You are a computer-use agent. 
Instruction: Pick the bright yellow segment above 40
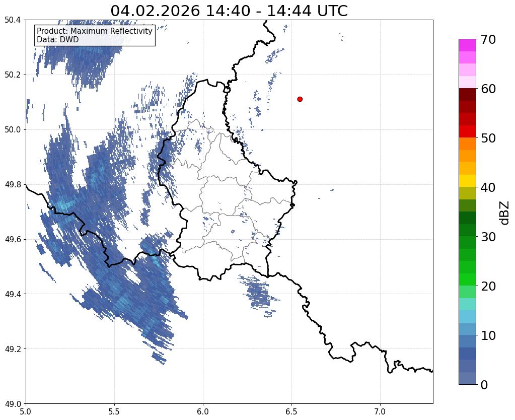[467, 181]
